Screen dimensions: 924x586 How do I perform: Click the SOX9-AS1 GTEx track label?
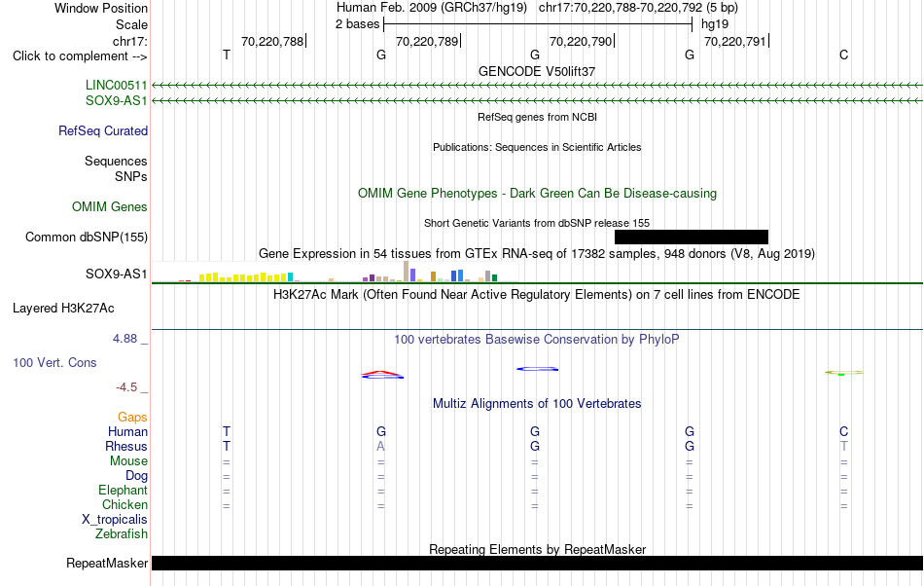(x=116, y=274)
